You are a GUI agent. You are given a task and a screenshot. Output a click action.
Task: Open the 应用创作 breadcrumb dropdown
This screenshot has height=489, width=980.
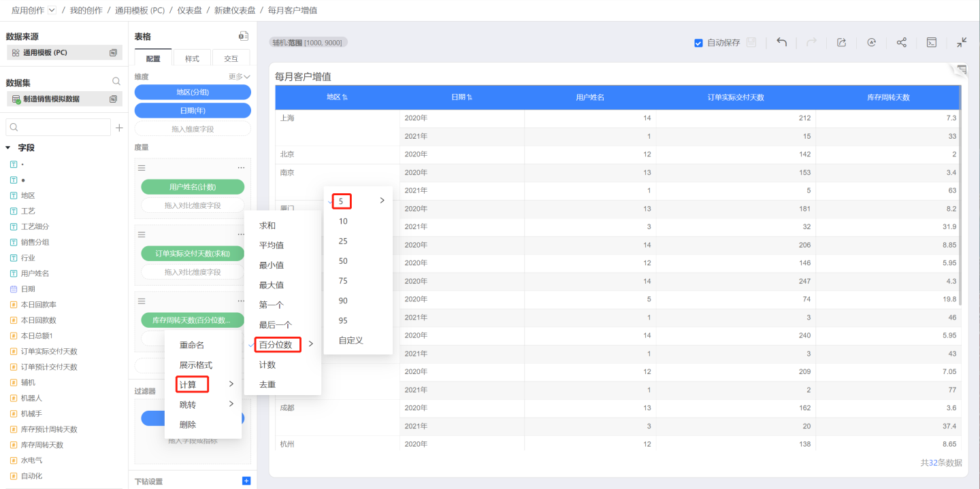(x=52, y=10)
